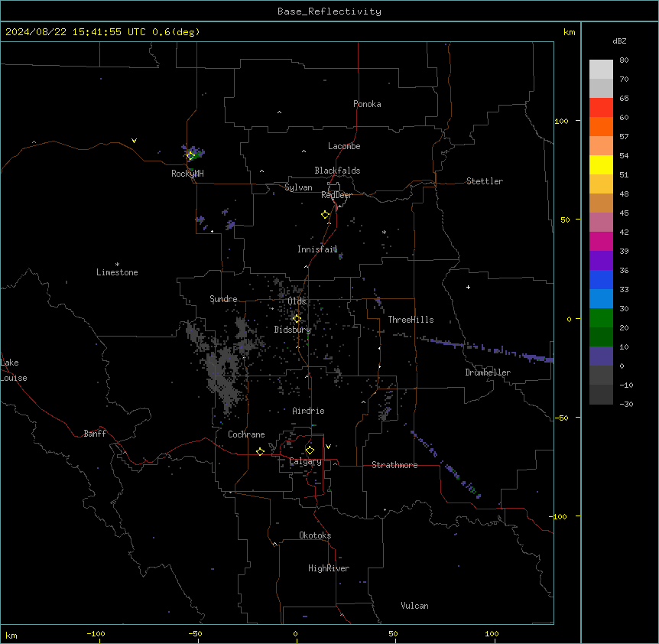
Task: Click the Olds town label
Action: click(x=297, y=301)
